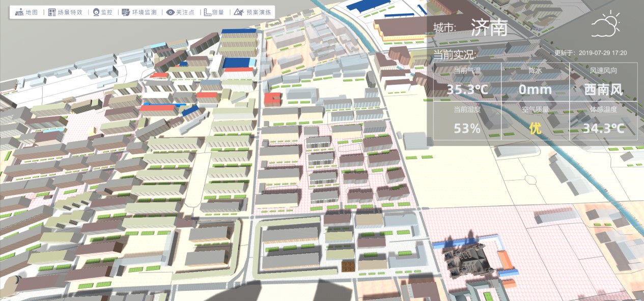Click the yellow 优 air quality value

tap(535, 128)
